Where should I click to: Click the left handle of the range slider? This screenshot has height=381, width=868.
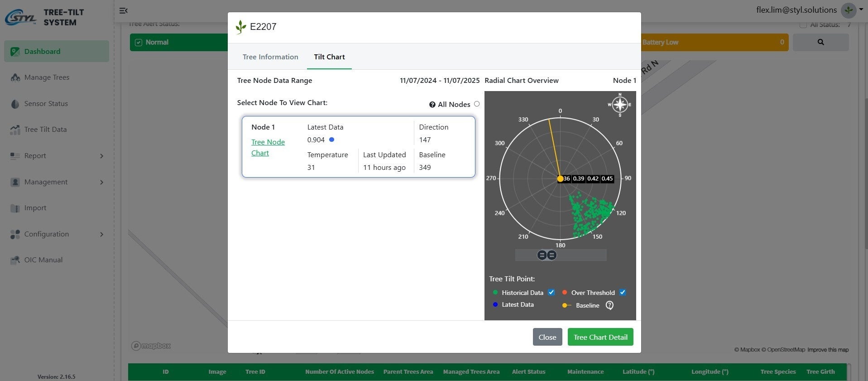click(542, 255)
